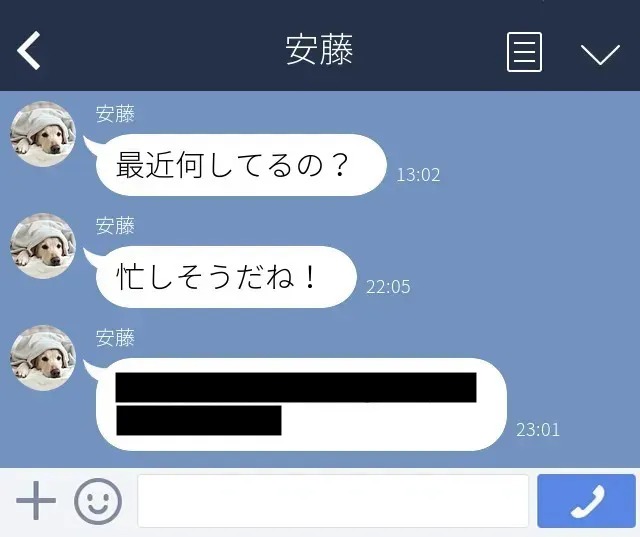Select the 忙しそうだね！ message bubble
This screenshot has height=537, width=640.
pyautogui.click(x=226, y=277)
